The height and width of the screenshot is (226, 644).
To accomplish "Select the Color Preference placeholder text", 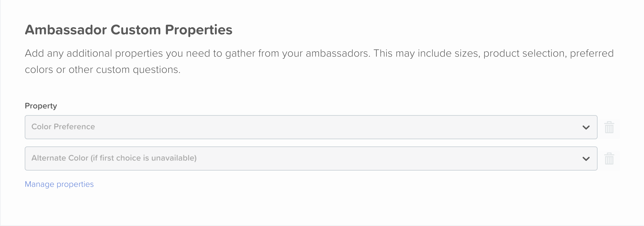I will coord(63,127).
